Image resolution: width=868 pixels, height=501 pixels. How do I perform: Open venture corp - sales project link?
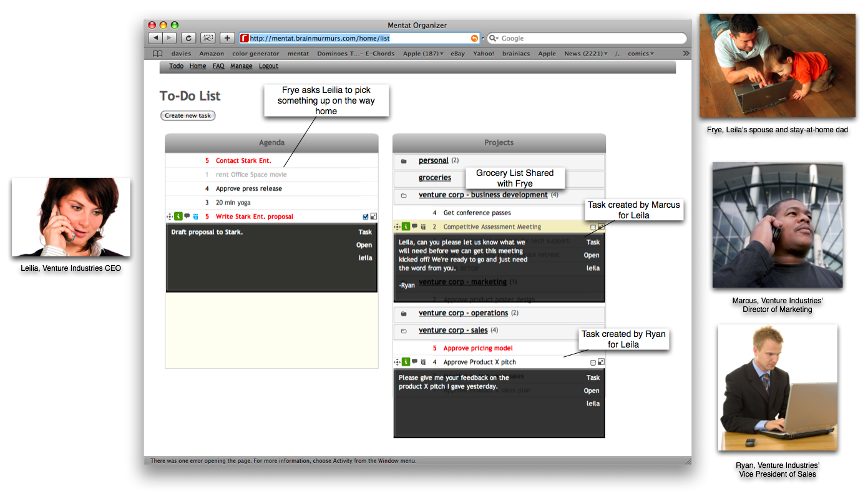tap(453, 331)
